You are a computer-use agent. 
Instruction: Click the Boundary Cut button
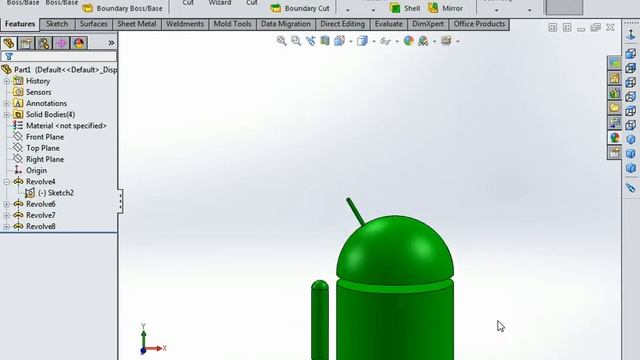(x=300, y=8)
